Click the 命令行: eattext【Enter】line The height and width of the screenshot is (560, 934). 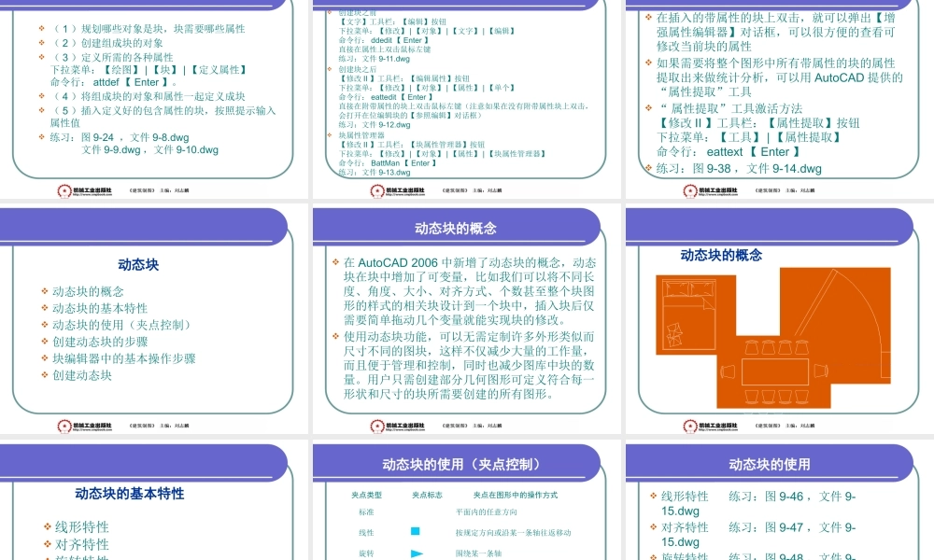pos(728,152)
